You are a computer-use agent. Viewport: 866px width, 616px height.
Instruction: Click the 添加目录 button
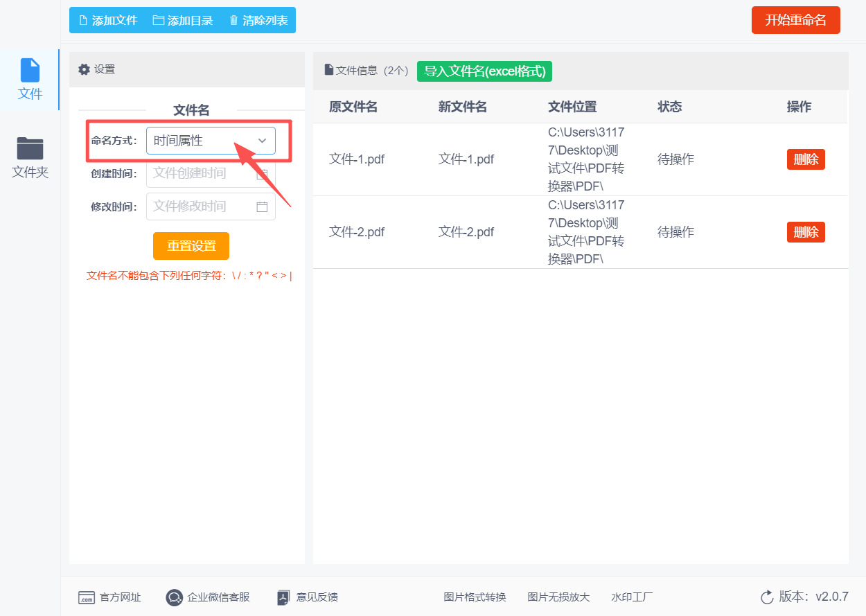[x=182, y=21]
